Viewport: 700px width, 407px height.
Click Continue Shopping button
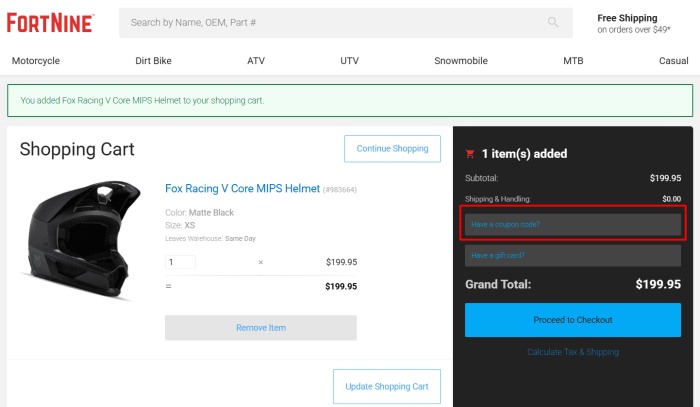click(x=392, y=149)
